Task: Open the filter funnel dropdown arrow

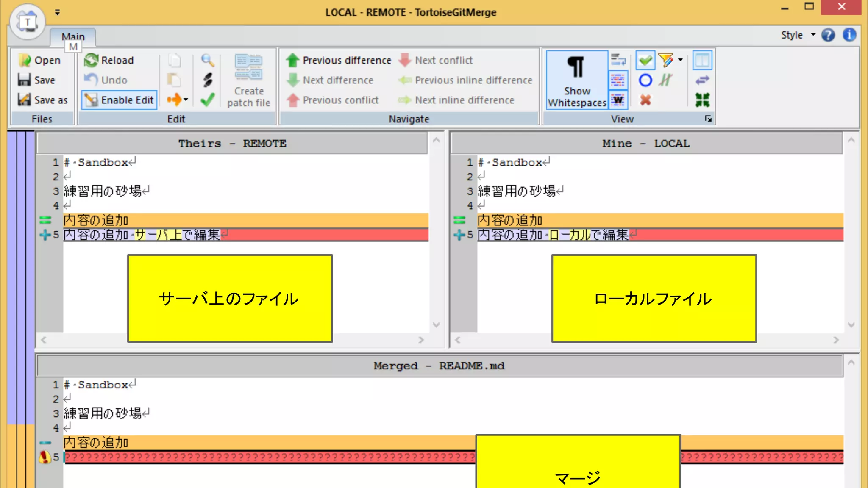Action: [680, 60]
